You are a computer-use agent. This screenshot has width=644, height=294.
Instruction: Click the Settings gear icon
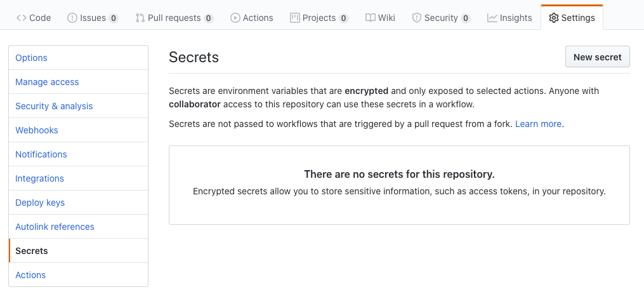point(554,18)
